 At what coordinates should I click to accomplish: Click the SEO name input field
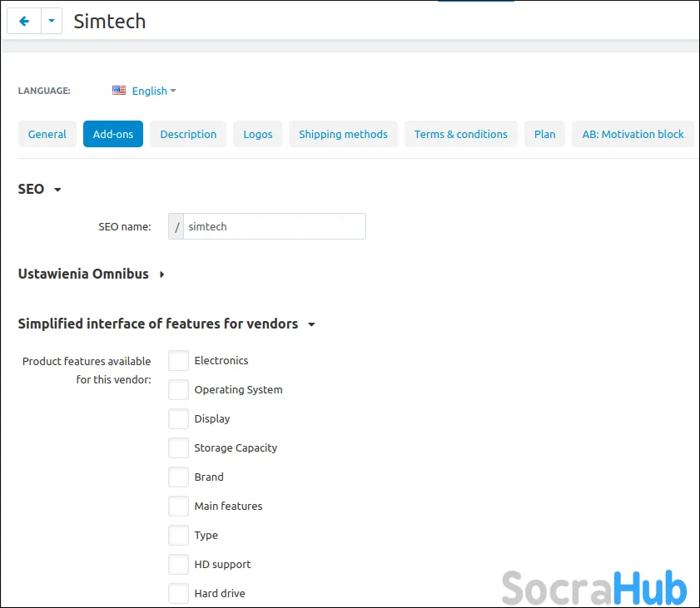274,226
